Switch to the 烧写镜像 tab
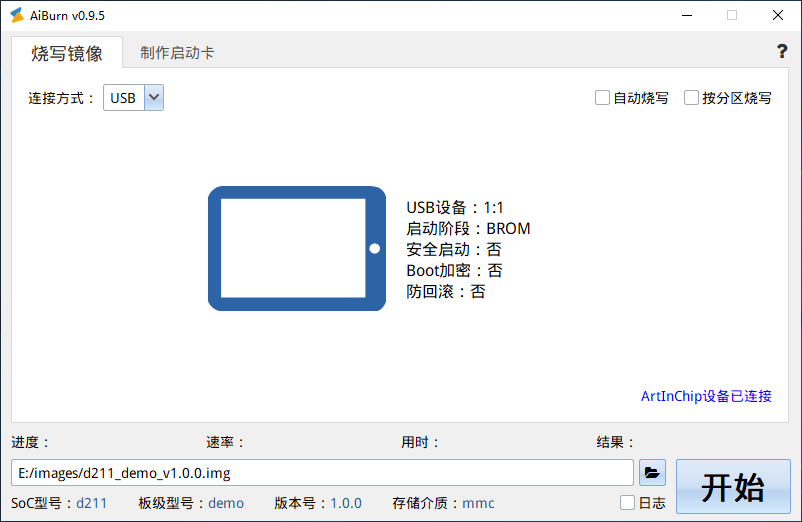This screenshot has width=802, height=522. tap(67, 53)
